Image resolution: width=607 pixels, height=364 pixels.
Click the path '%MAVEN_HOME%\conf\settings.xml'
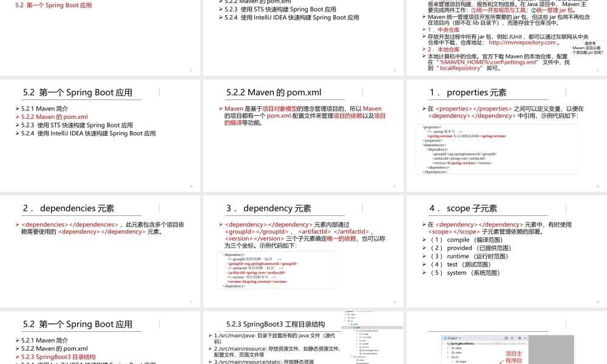coord(488,62)
